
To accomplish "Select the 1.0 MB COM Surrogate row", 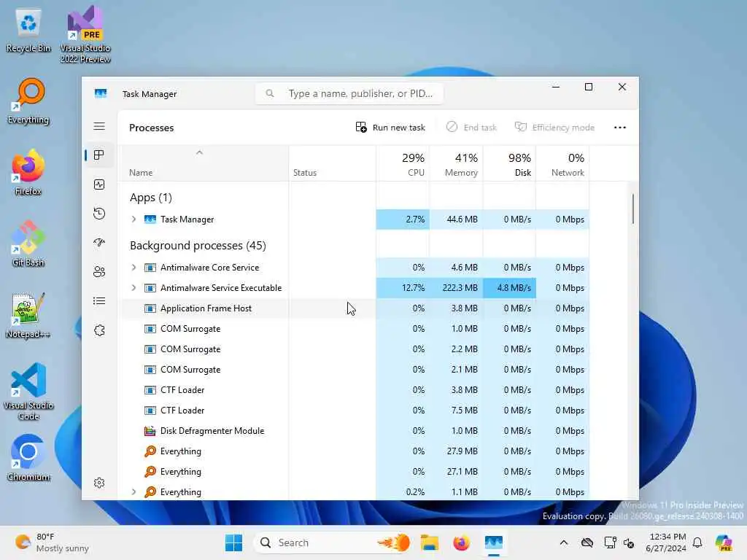I will click(x=355, y=329).
